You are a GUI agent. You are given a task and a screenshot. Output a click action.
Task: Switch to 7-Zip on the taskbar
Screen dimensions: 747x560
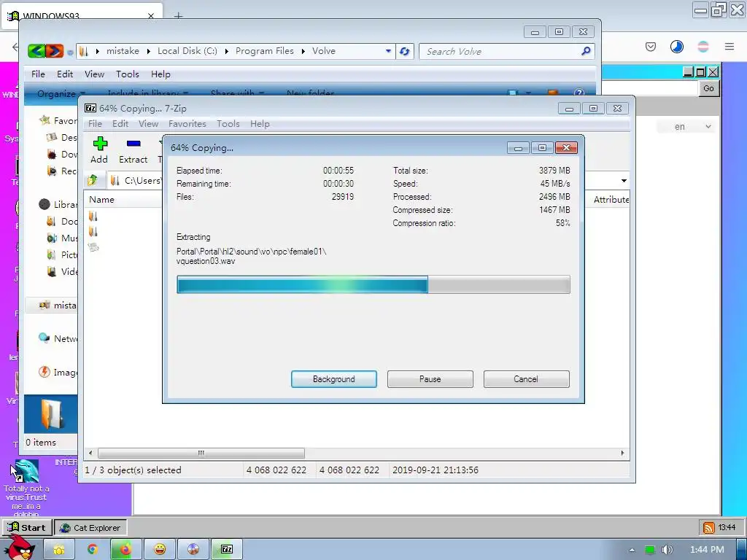pos(227,550)
